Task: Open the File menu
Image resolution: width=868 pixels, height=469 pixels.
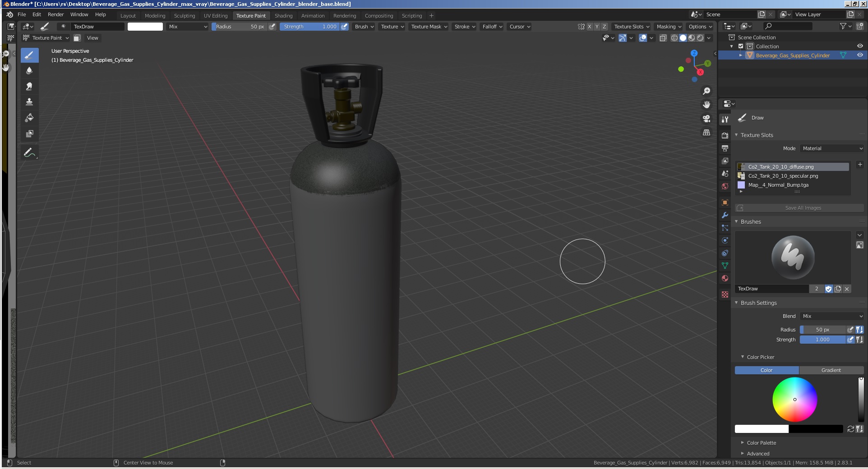Action: [x=22, y=14]
